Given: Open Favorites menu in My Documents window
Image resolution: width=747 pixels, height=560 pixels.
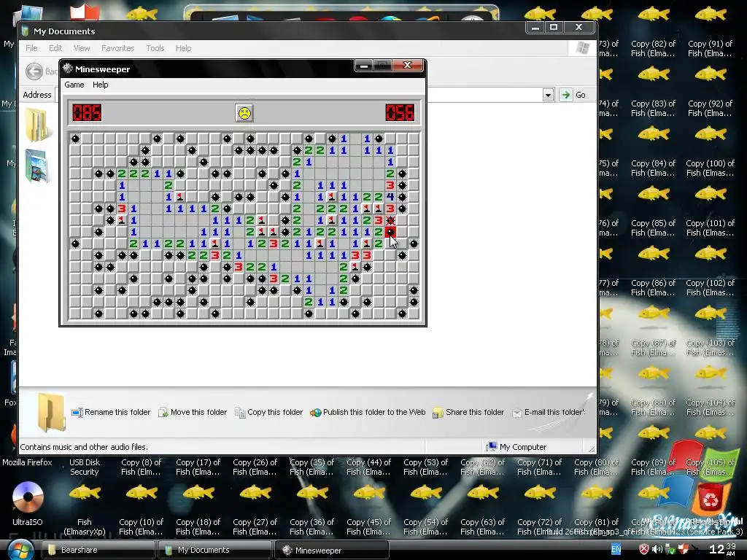Looking at the screenshot, I should (117, 48).
